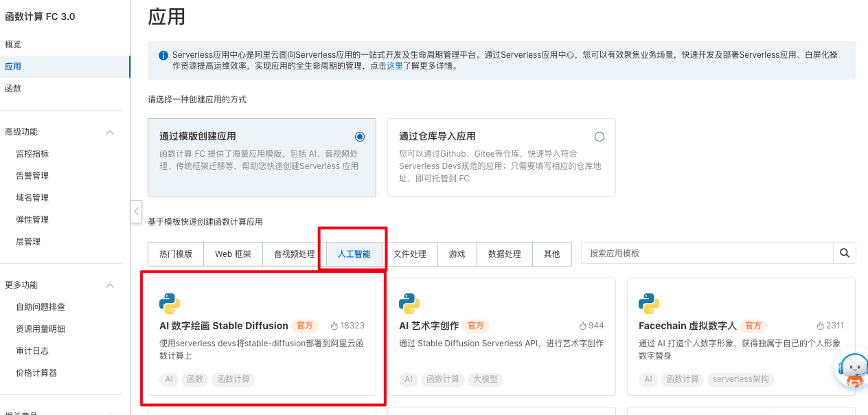Click the flame icon beside the 944 count
The height and width of the screenshot is (415, 868).
(x=582, y=326)
